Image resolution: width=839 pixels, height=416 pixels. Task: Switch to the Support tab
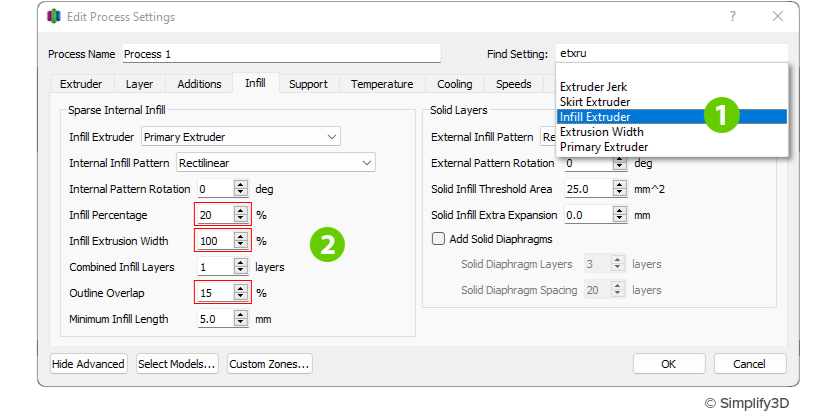308,84
